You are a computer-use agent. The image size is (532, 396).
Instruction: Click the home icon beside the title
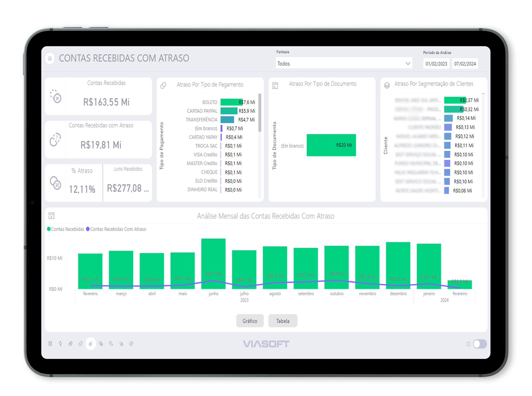click(50, 58)
